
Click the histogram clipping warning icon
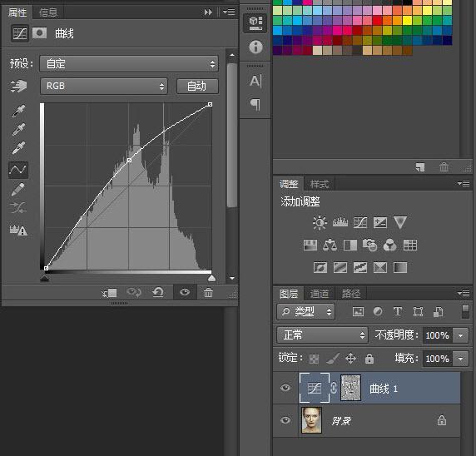tap(18, 230)
